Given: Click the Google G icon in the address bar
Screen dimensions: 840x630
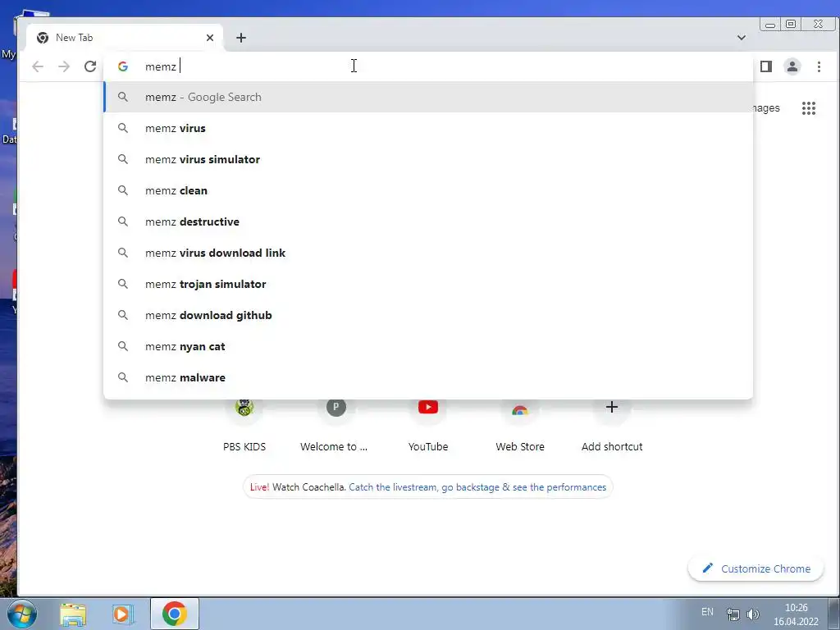Looking at the screenshot, I should pyautogui.click(x=123, y=66).
